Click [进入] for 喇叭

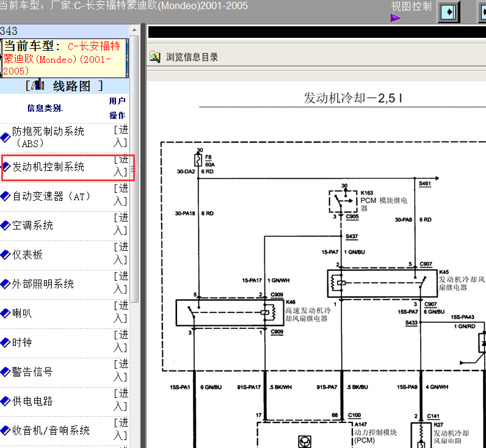[121, 312]
